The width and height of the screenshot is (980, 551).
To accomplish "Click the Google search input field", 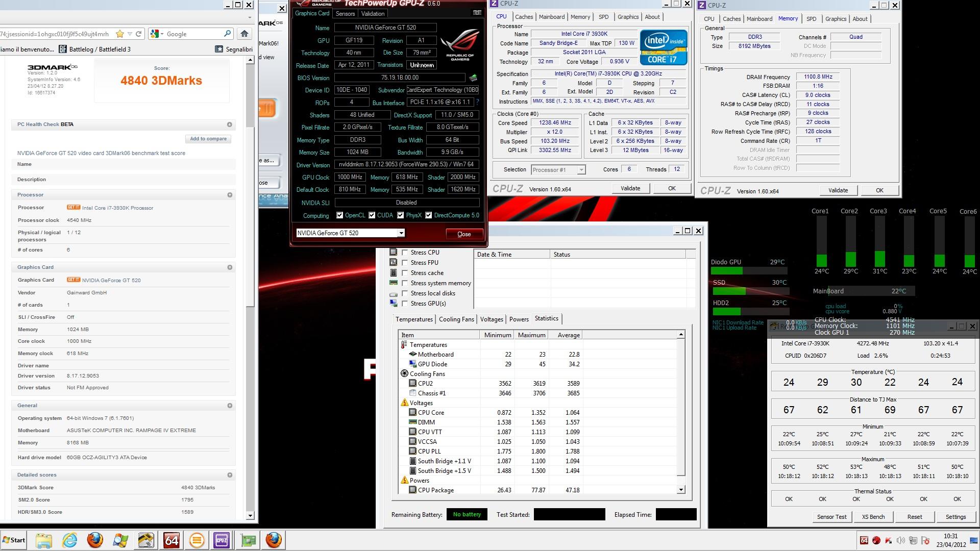I will click(x=194, y=34).
